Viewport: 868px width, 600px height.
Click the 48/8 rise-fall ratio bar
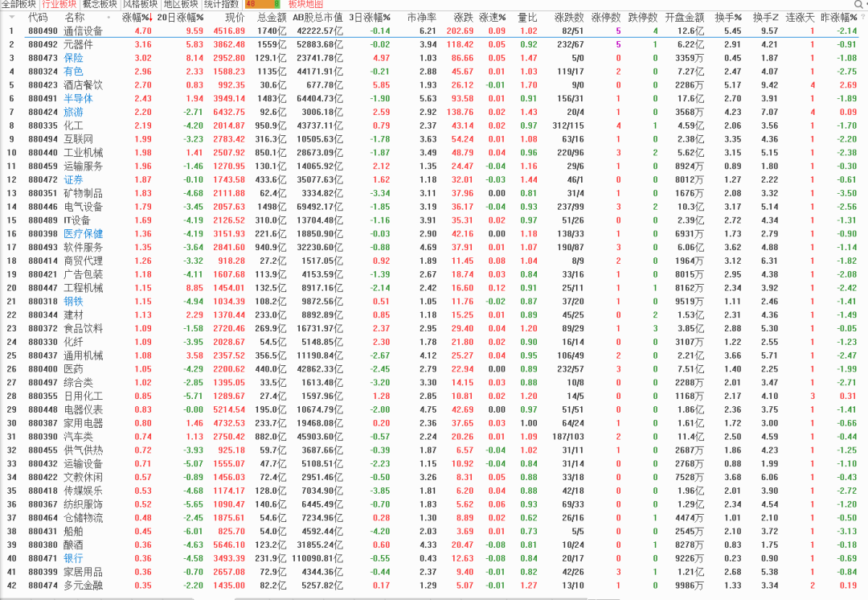(x=262, y=4)
